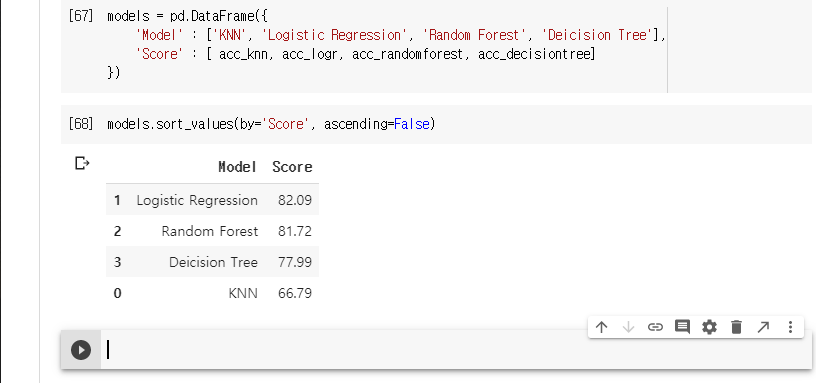827x383 pixels.
Task: Click the pd.DataFrame code line
Action: (187, 16)
